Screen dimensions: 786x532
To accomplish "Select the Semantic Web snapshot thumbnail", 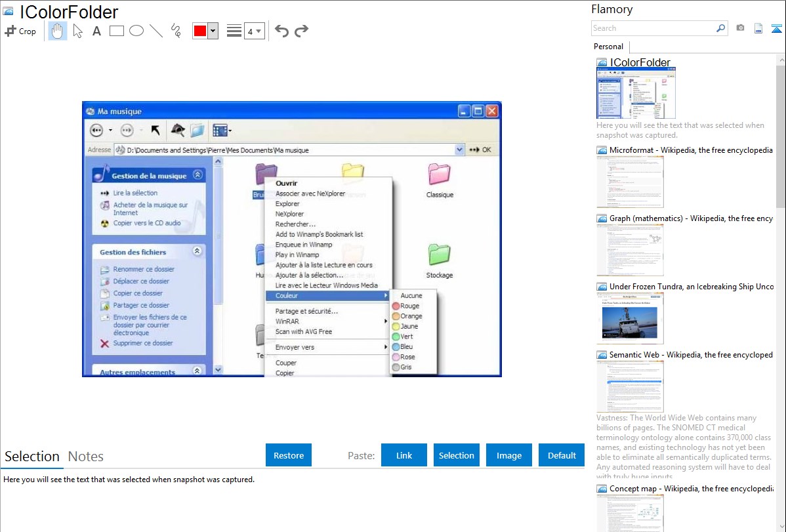I will click(x=630, y=386).
